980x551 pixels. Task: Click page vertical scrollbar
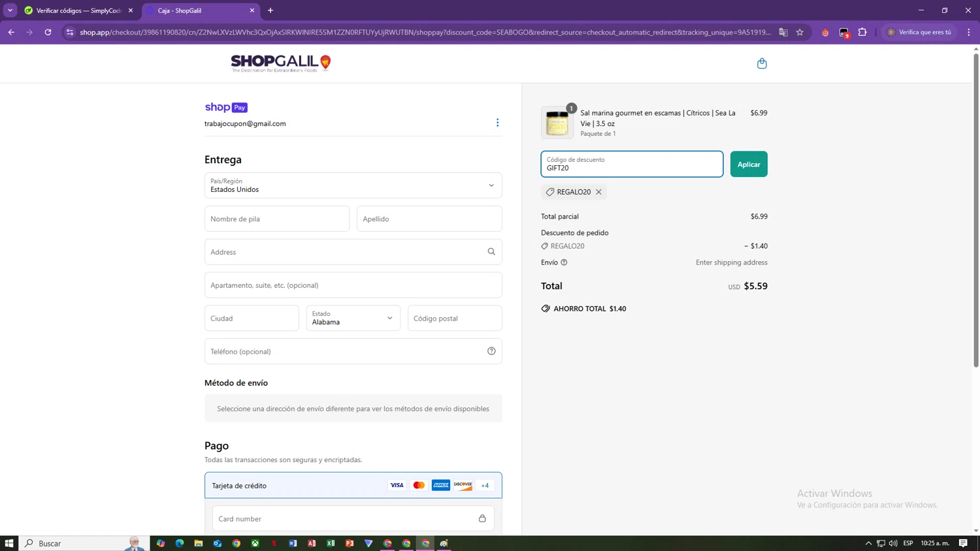click(x=976, y=209)
